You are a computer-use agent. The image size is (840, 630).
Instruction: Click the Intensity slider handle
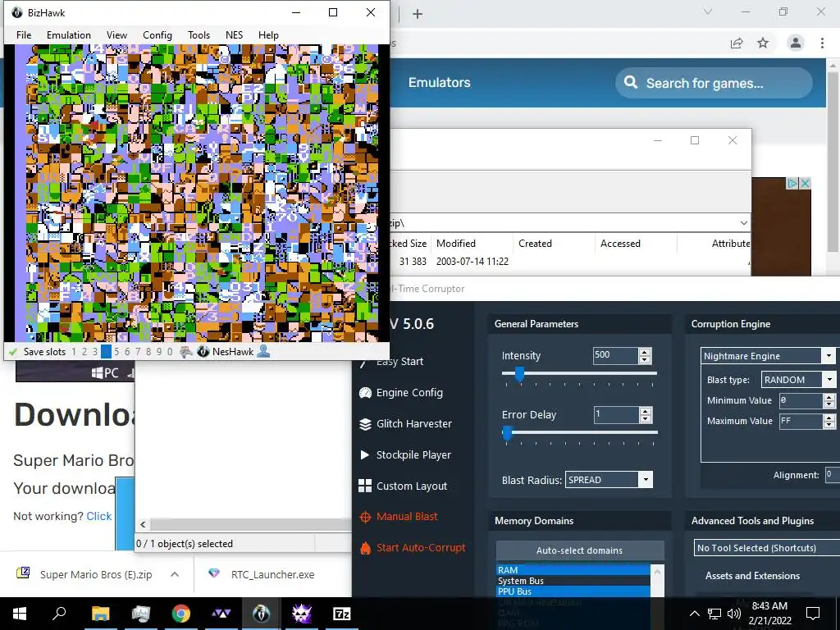[519, 374]
